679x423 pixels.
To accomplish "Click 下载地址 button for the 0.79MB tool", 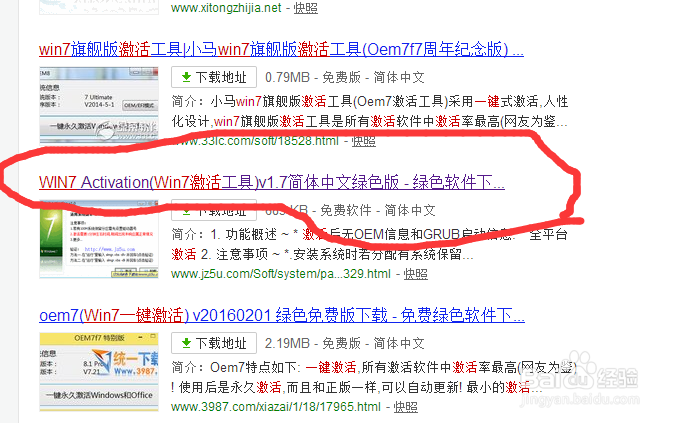I will tap(214, 77).
